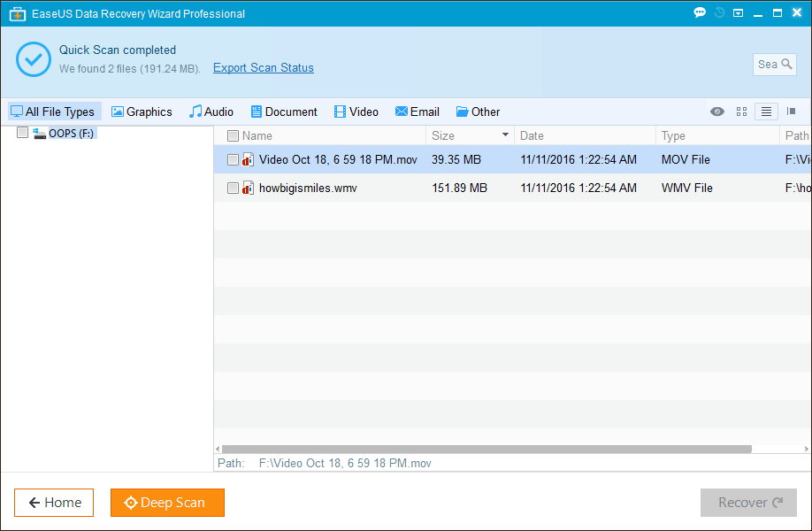Click the scan history clock icon
Viewport: 812px width, 531px height.
pyautogui.click(x=719, y=12)
